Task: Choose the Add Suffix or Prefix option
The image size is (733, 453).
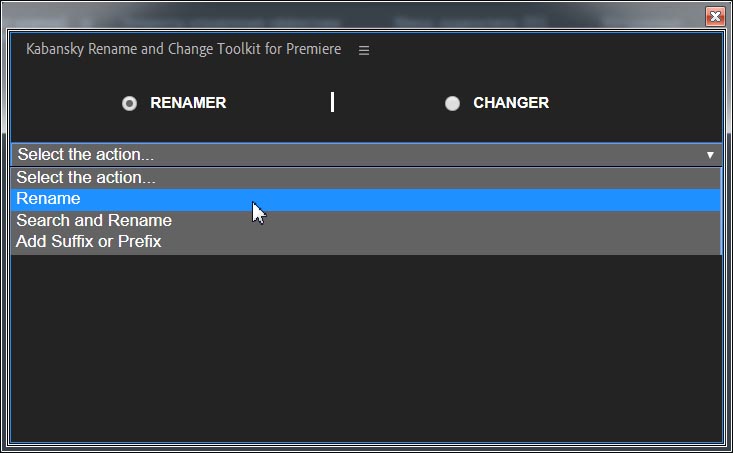Action: pos(366,242)
